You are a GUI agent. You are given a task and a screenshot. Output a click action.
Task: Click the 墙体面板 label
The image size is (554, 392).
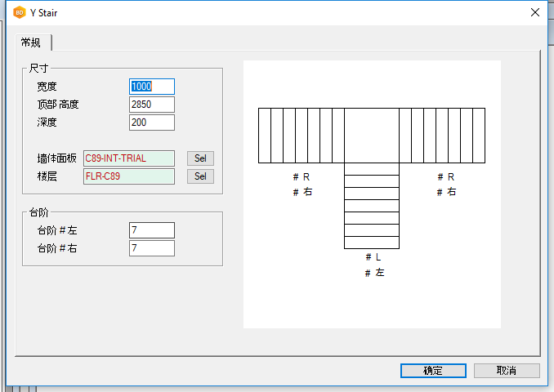(57, 158)
